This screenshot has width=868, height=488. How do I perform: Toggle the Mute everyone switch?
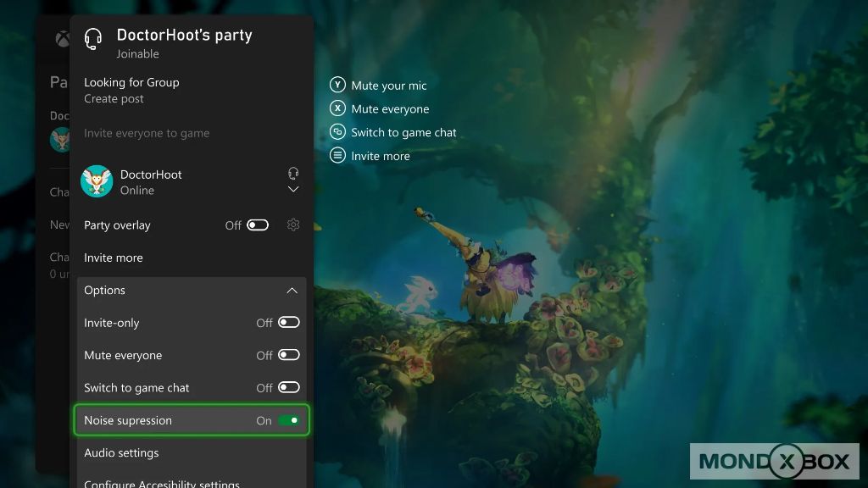(x=288, y=355)
